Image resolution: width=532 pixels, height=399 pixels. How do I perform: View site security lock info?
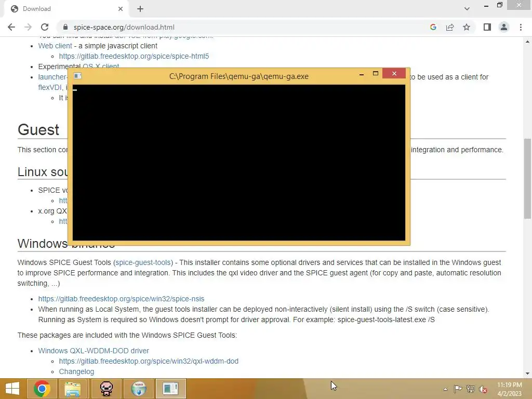coord(65,27)
